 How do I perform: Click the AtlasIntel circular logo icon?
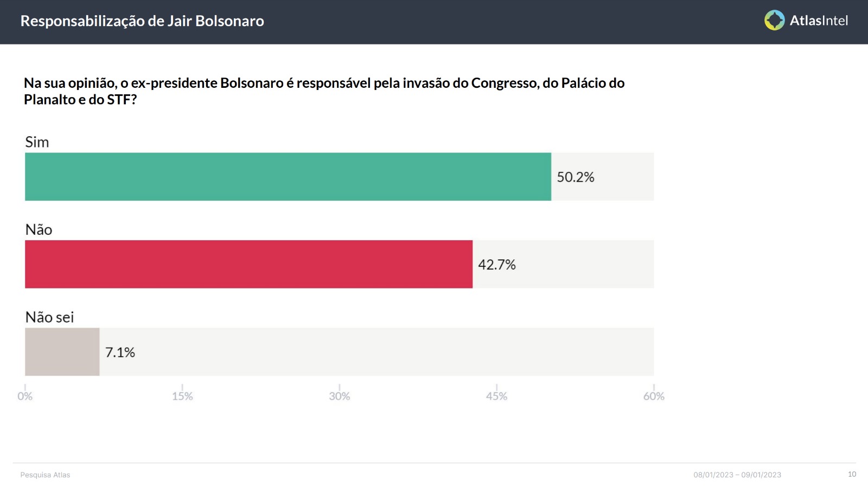774,21
